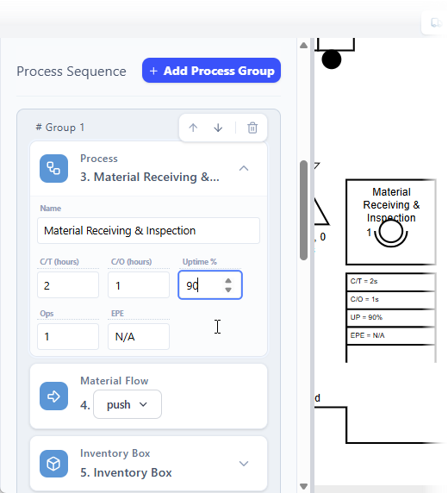Screen dimensions: 448x493
Task: Increase Uptime % with the up spinner
Action: (x=228, y=280)
